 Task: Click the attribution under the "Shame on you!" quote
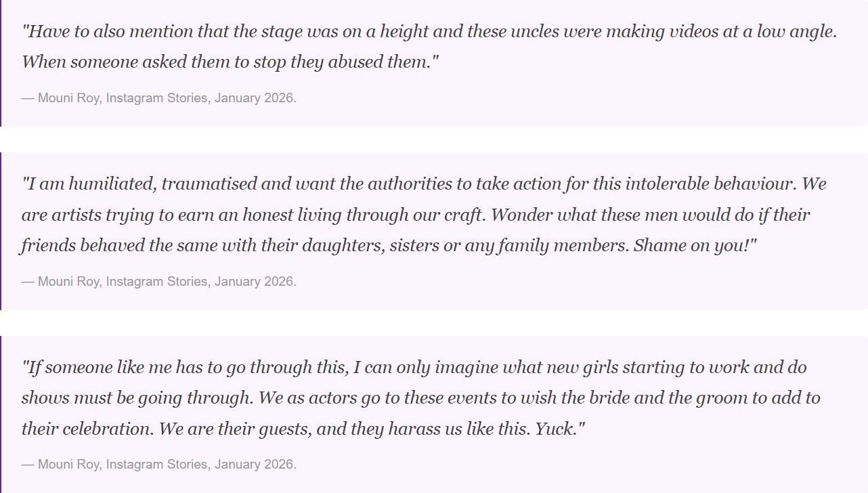pyautogui.click(x=159, y=282)
